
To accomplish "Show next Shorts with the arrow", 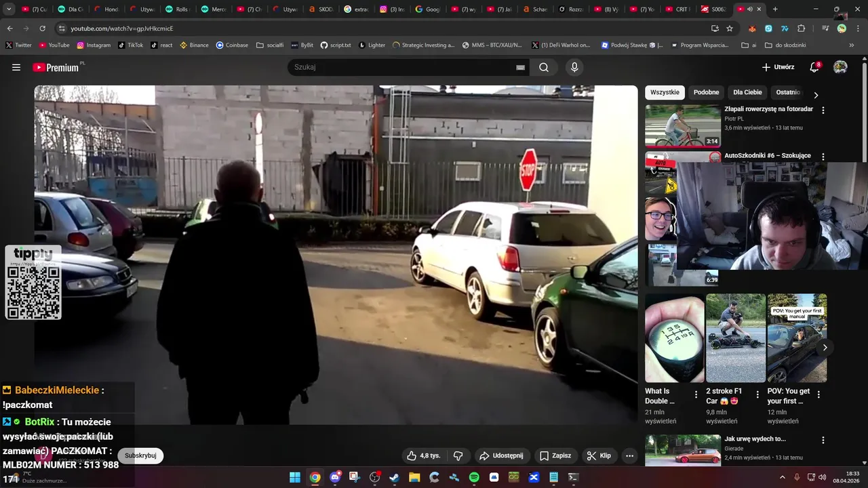I will tap(825, 347).
